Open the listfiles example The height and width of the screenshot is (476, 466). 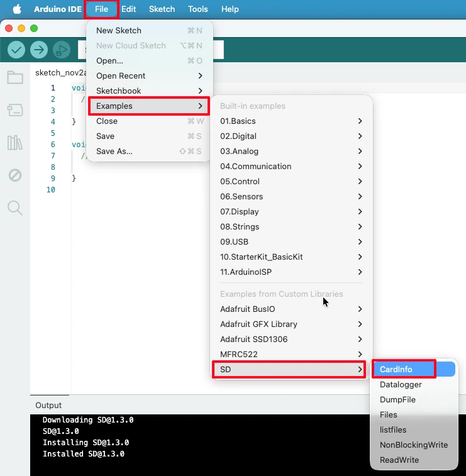click(414, 430)
